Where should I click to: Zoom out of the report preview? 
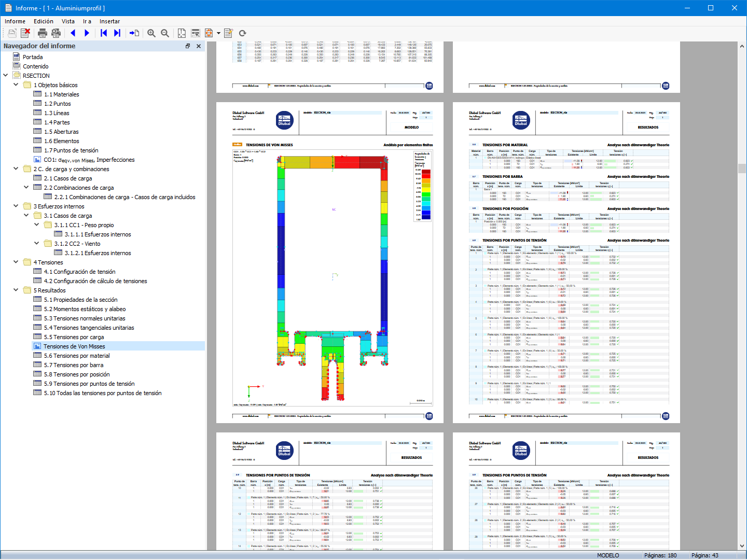pos(165,33)
